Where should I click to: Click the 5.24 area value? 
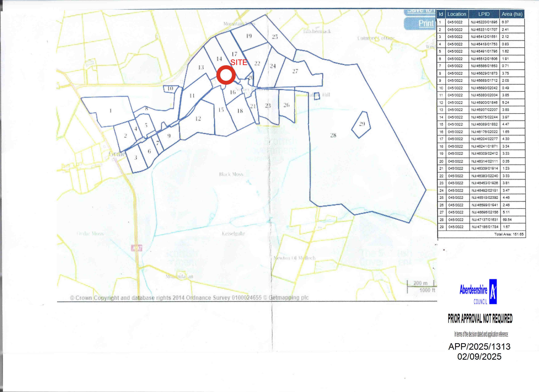[505, 102]
